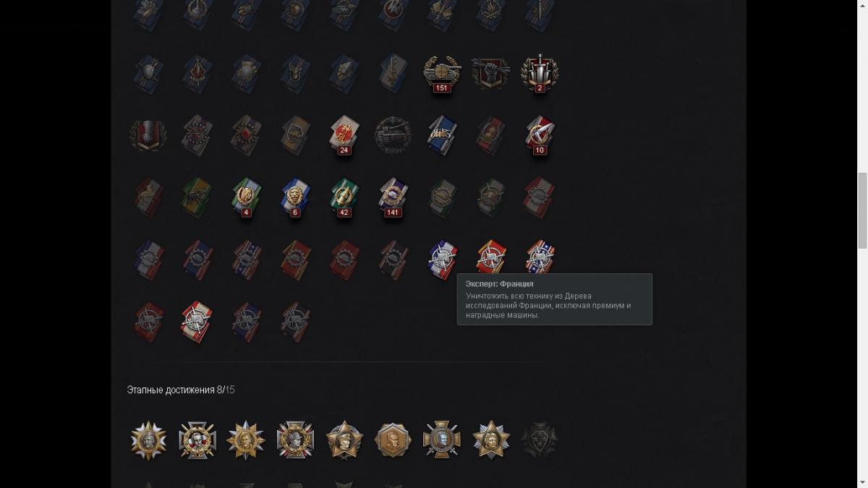
Task: Click the greyed-out Bölter tank medal
Action: [393, 135]
